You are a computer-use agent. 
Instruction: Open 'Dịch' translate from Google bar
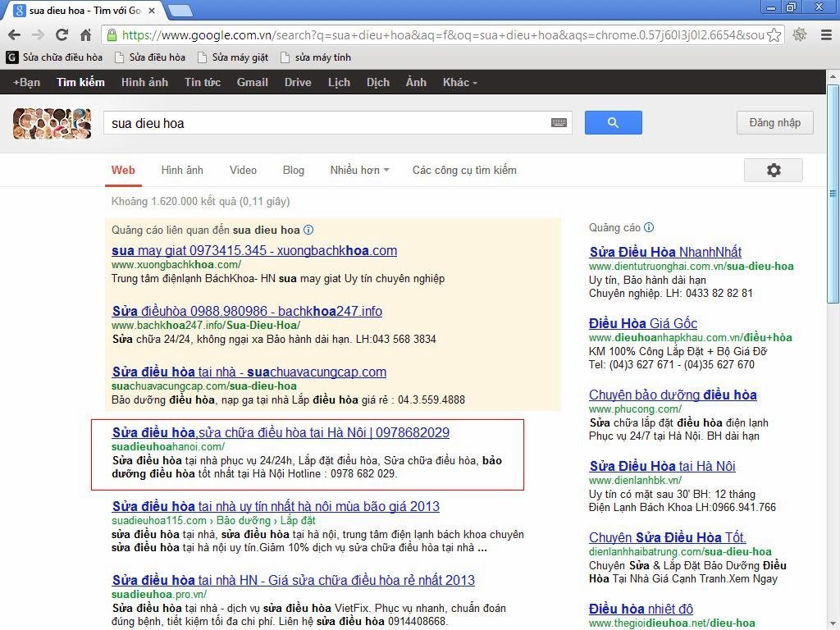pos(378,83)
